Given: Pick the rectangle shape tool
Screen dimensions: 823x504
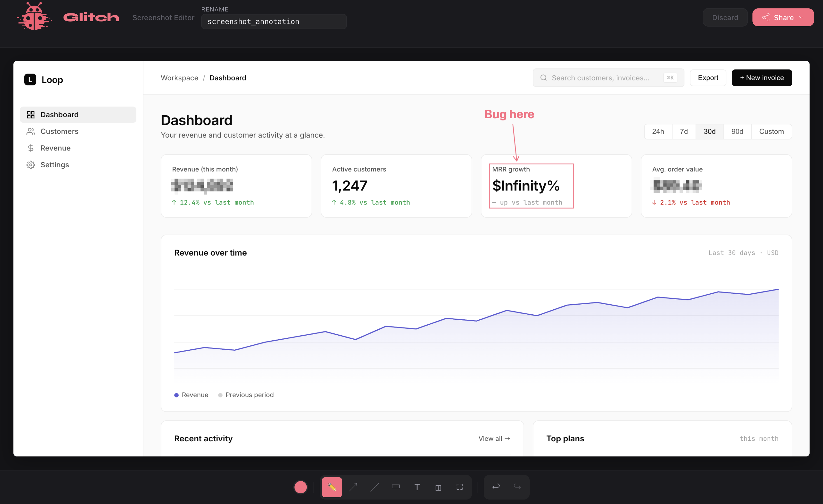Looking at the screenshot, I should 396,487.
